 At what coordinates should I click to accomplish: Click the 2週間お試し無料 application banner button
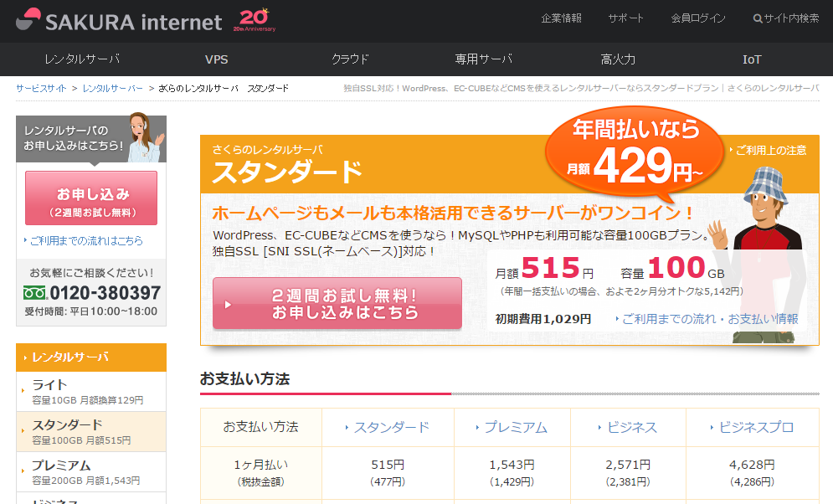(x=337, y=303)
